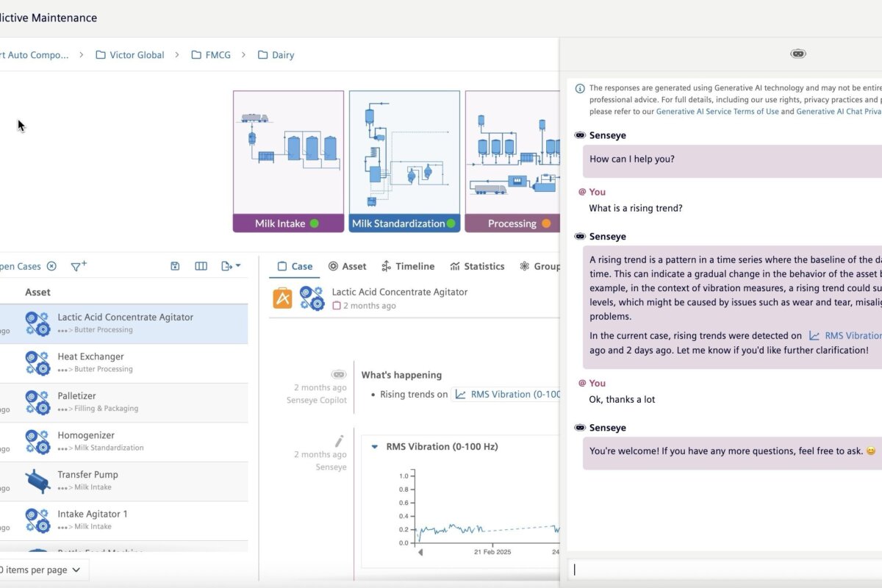This screenshot has width=882, height=588.
Task: Open Generative AI Service Terms of Use link
Action: (x=717, y=112)
